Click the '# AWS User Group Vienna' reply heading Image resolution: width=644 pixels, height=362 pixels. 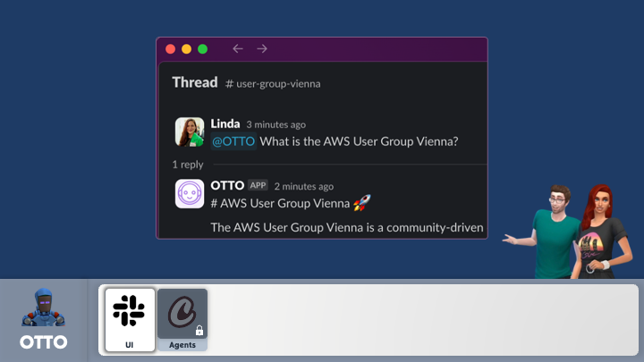(280, 203)
